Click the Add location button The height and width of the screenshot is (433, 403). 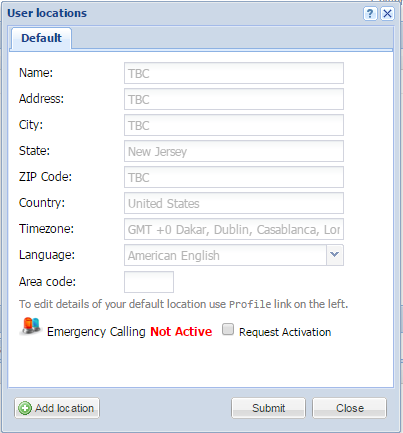click(x=57, y=408)
